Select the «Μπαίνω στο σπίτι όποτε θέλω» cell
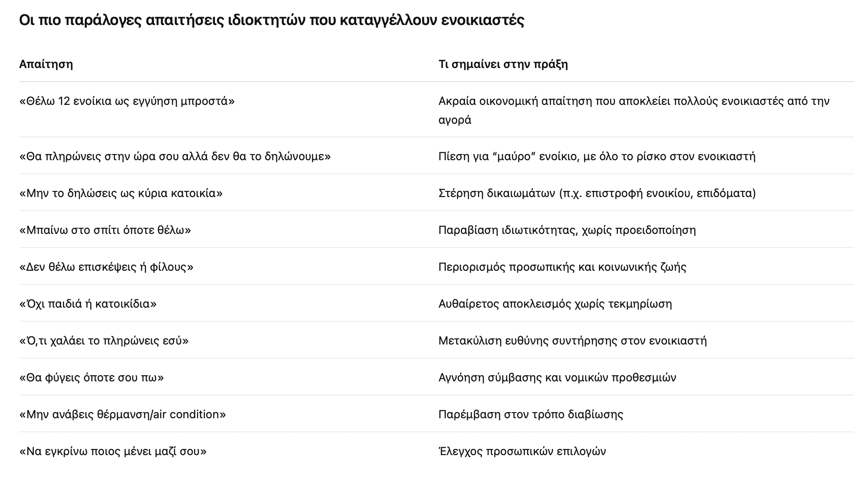This screenshot has height=481, width=868. coord(105,230)
